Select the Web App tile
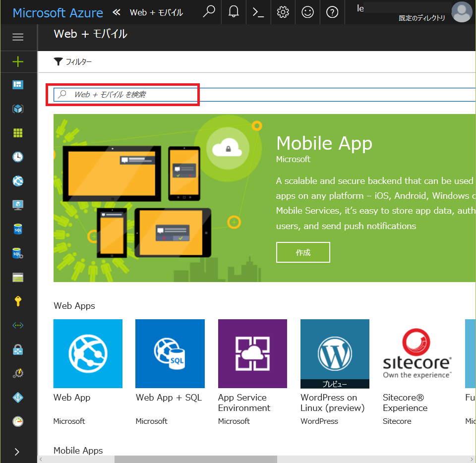The height and width of the screenshot is (463, 476). pyautogui.click(x=88, y=354)
